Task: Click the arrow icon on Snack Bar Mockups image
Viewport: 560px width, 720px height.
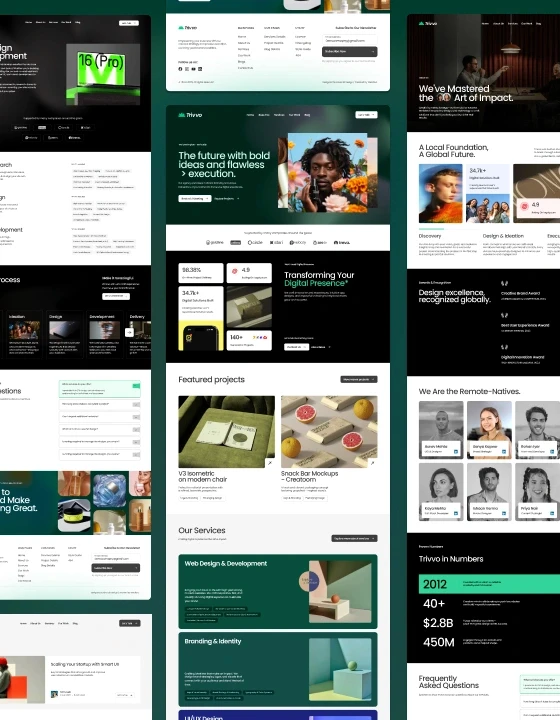Action: pyautogui.click(x=372, y=463)
